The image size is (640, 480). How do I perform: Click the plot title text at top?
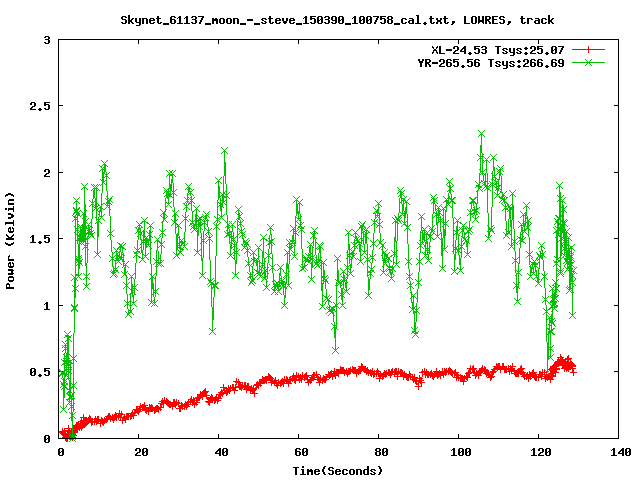(x=339, y=19)
